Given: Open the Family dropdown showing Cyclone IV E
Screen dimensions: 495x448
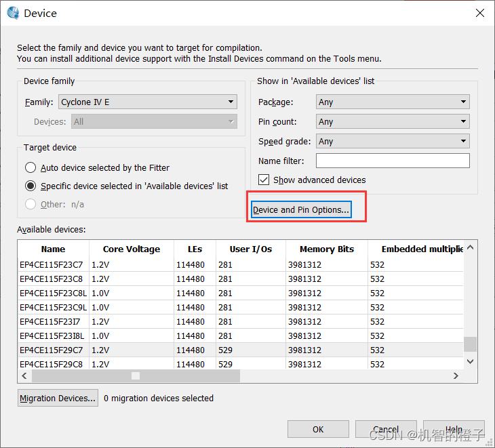Looking at the screenshot, I should click(147, 102).
